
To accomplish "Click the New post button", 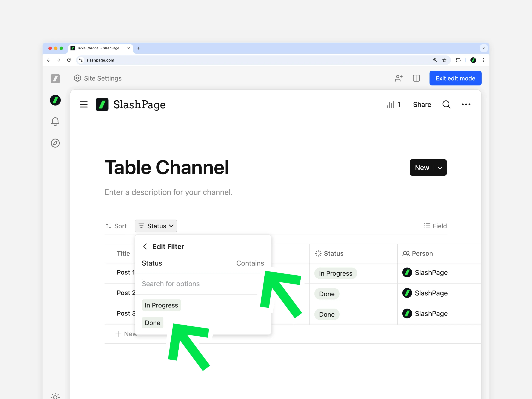I will (422, 167).
